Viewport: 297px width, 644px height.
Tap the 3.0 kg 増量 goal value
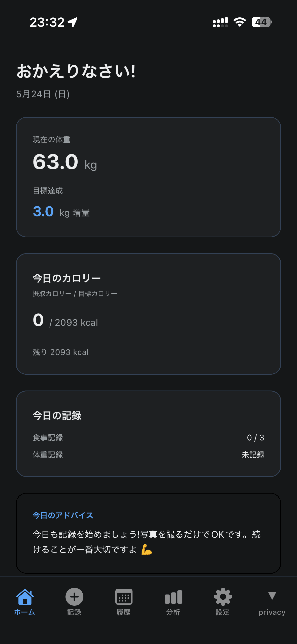pos(61,212)
